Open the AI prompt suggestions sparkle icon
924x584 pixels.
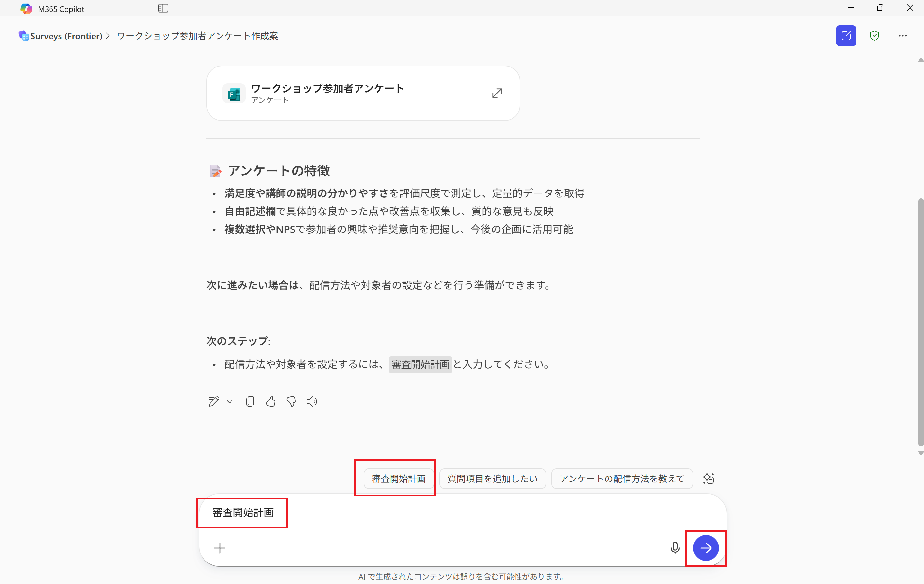pyautogui.click(x=708, y=479)
